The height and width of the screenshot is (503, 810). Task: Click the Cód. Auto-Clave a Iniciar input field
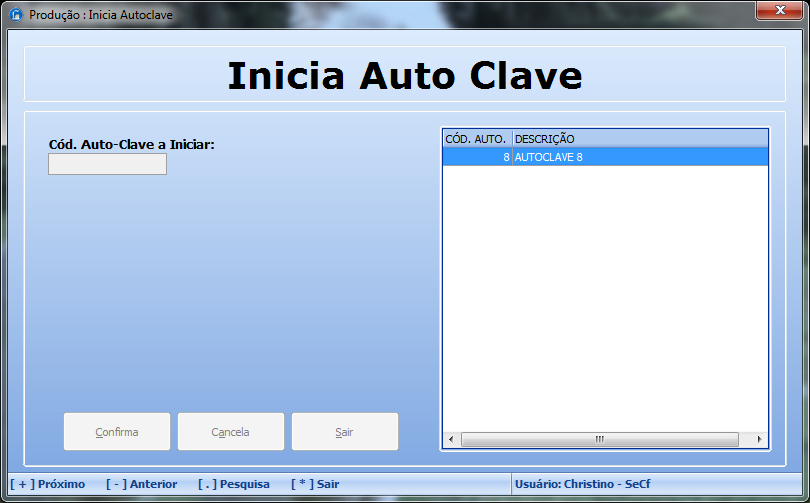107,164
